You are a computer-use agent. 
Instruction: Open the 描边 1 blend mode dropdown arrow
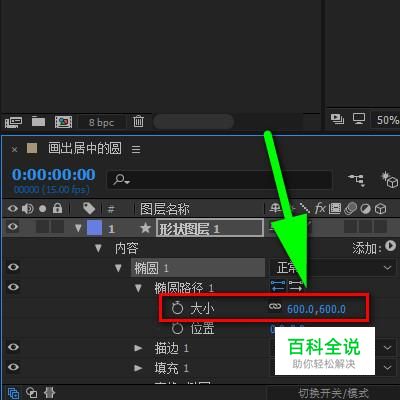pos(387,348)
